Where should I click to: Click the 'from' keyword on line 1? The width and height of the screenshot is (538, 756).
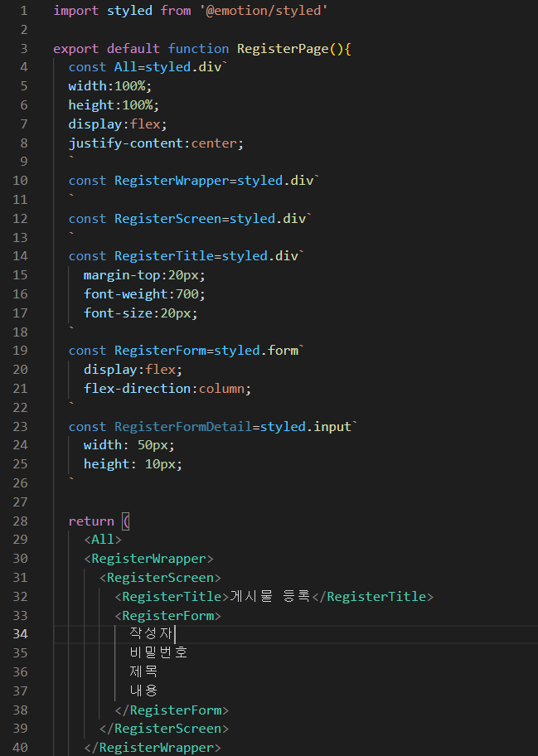coord(176,11)
